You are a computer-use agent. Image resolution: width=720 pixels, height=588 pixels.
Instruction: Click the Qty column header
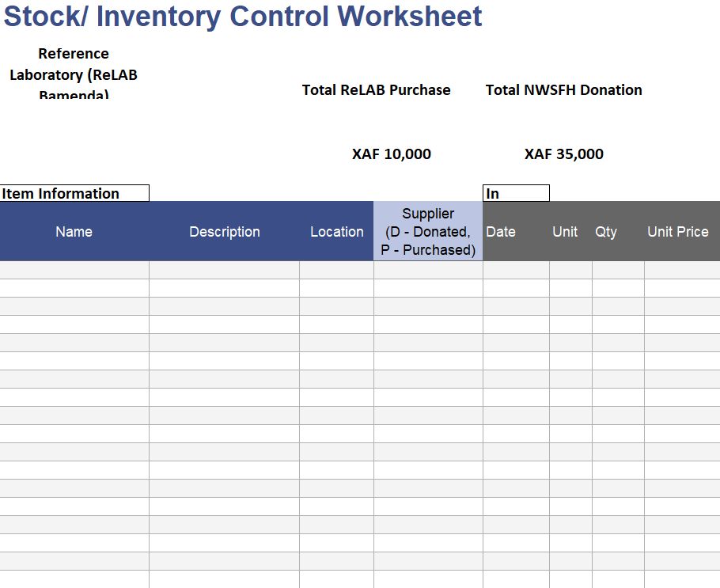tap(618, 231)
